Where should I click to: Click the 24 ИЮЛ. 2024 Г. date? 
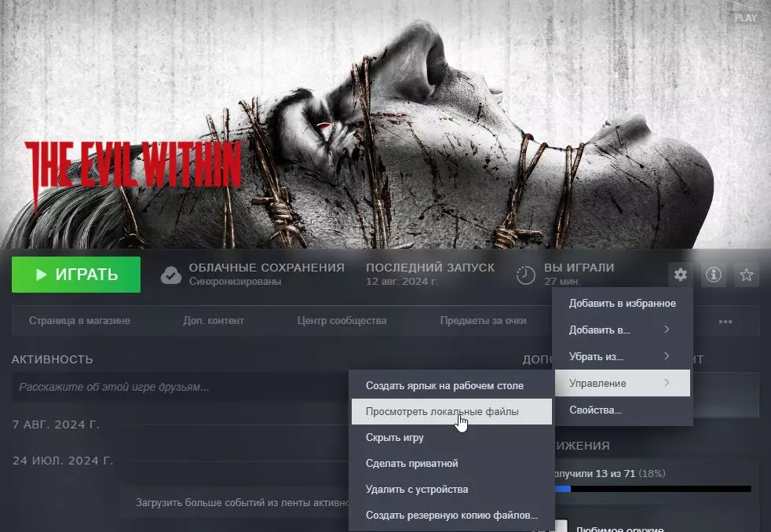pos(63,461)
